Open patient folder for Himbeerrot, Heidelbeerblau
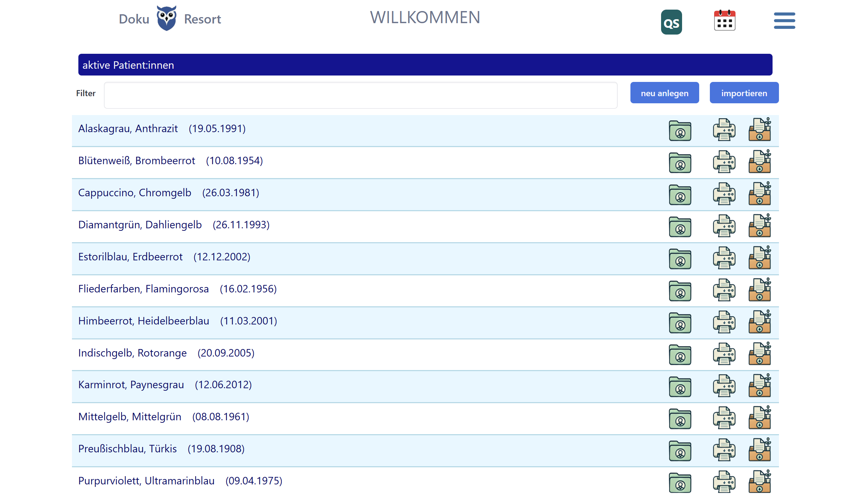 tap(680, 323)
